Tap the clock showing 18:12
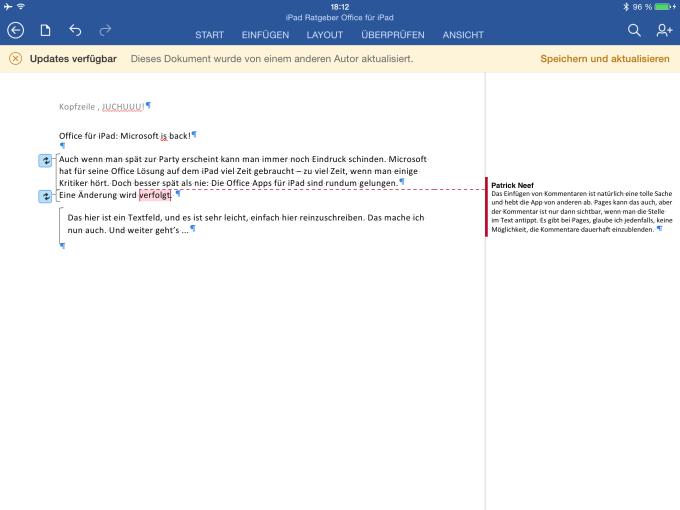The height and width of the screenshot is (510, 680). click(x=340, y=7)
